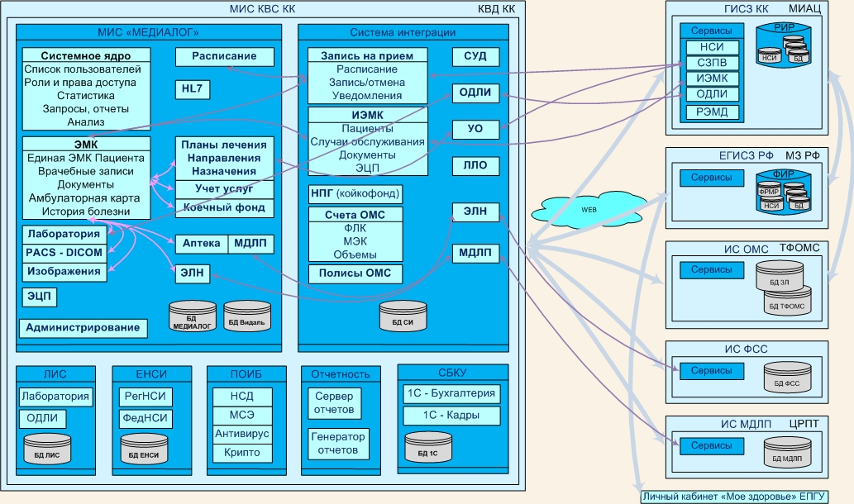
Task: Select the БД ЕНСИ database cylinder
Action: 144,449
